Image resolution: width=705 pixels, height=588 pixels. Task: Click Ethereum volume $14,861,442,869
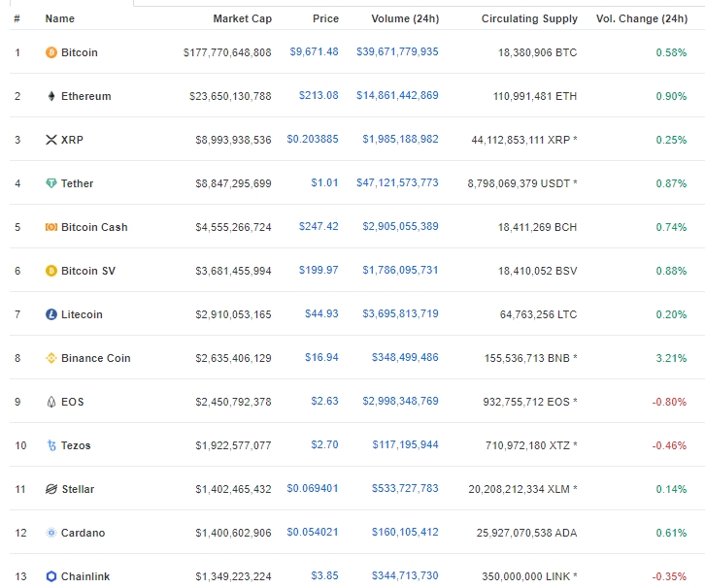click(397, 95)
